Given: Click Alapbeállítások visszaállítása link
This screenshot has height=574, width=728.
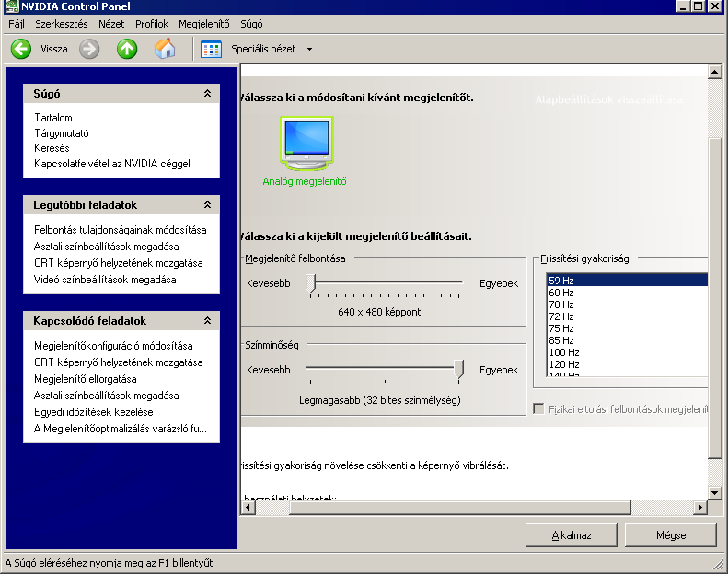Looking at the screenshot, I should pyautogui.click(x=608, y=99).
